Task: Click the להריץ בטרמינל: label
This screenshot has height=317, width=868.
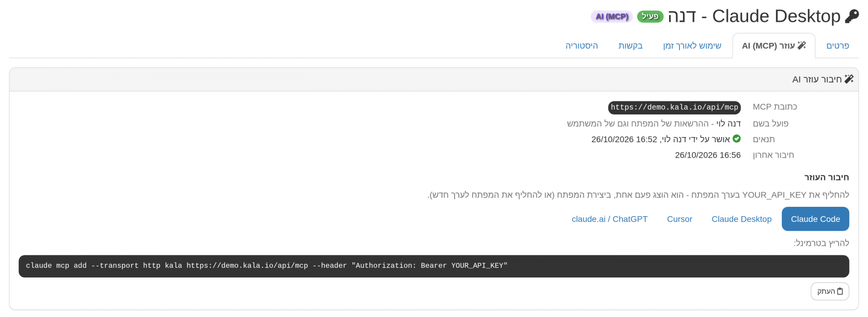Action: click(x=822, y=243)
